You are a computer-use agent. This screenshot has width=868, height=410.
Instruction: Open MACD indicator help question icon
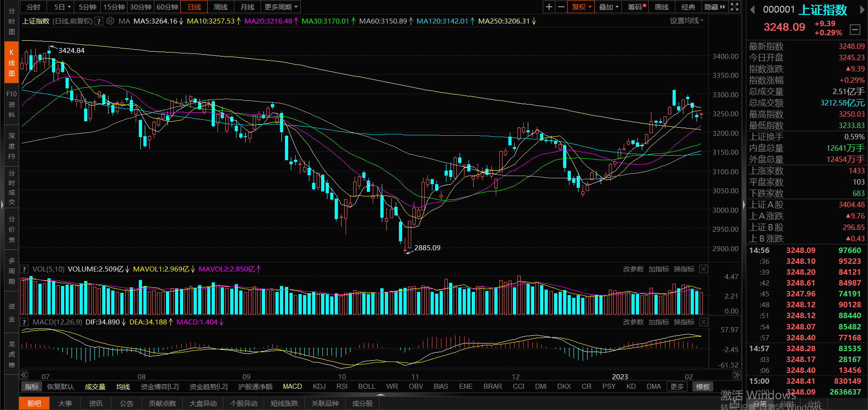click(x=24, y=322)
